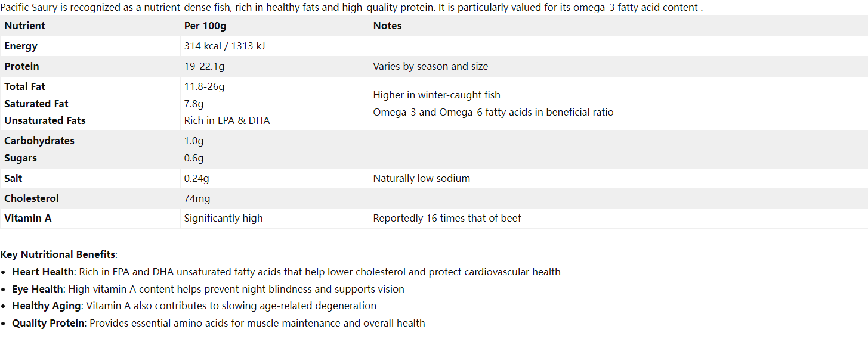
Task: Select the Higher in winter-caught fish note
Action: coord(437,95)
